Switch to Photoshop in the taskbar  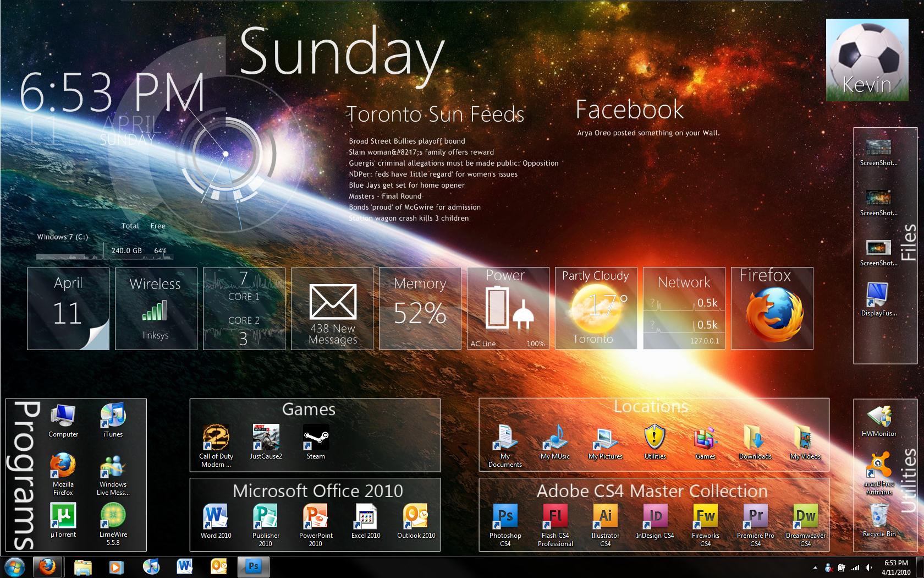[x=253, y=566]
